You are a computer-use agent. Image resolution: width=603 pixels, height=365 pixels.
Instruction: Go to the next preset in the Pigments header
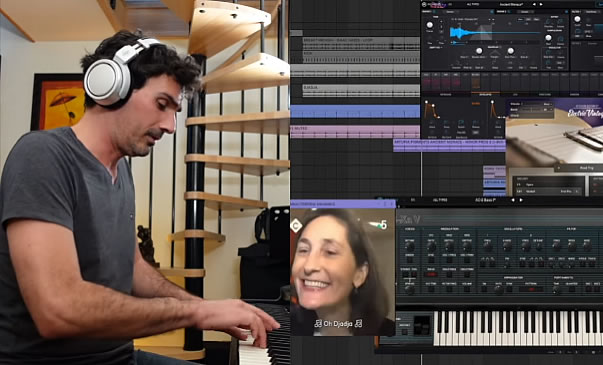541,4
